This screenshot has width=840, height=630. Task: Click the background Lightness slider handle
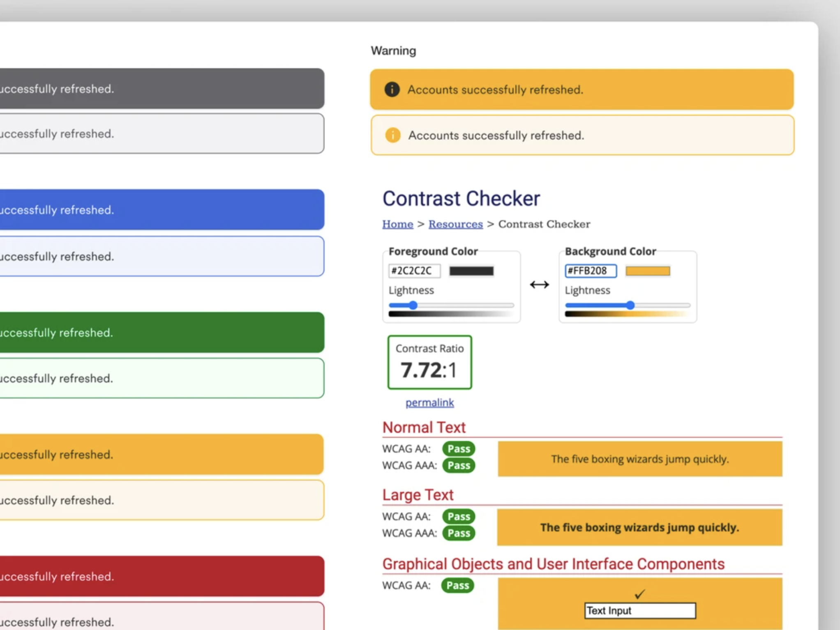(630, 305)
